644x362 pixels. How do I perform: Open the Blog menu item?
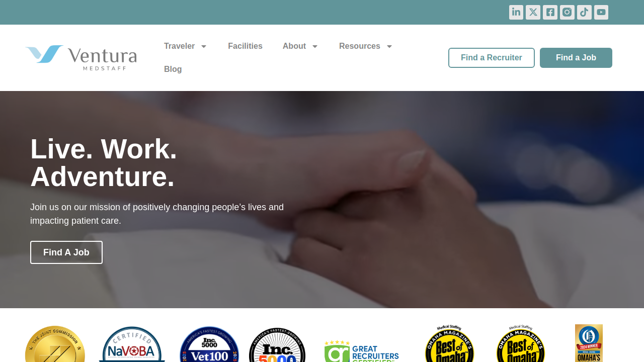point(173,69)
